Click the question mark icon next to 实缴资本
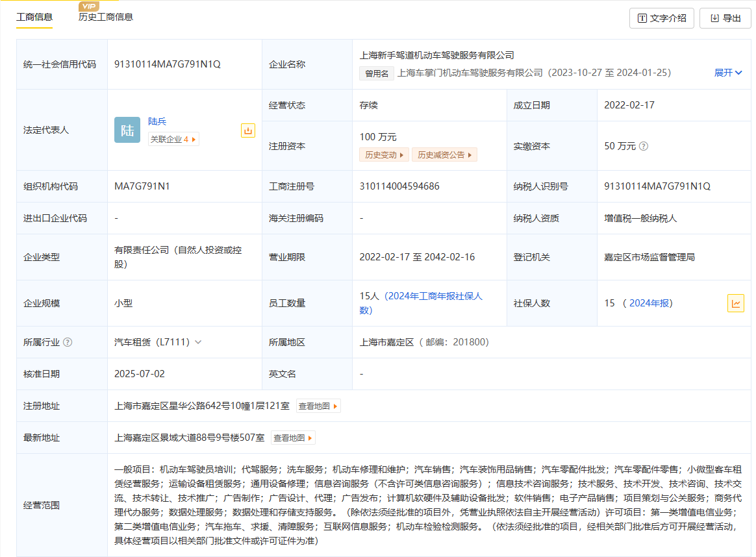756x557 pixels. (x=644, y=146)
